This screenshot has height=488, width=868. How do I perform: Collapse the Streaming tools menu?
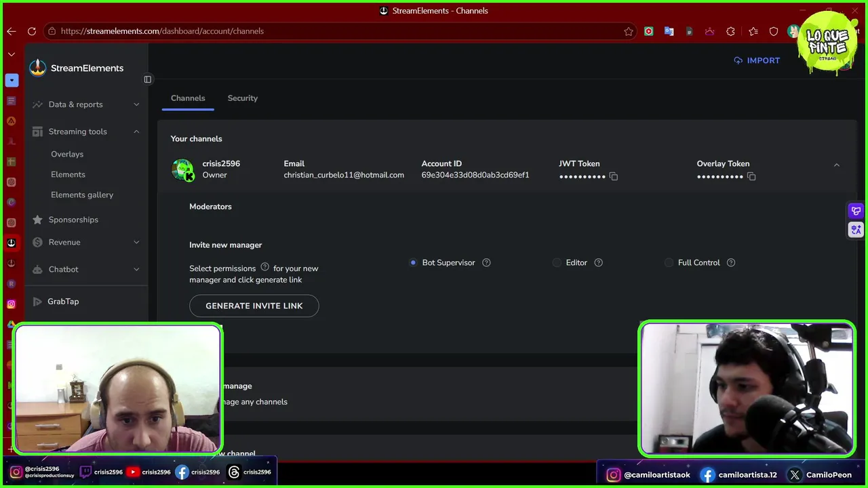tap(136, 131)
